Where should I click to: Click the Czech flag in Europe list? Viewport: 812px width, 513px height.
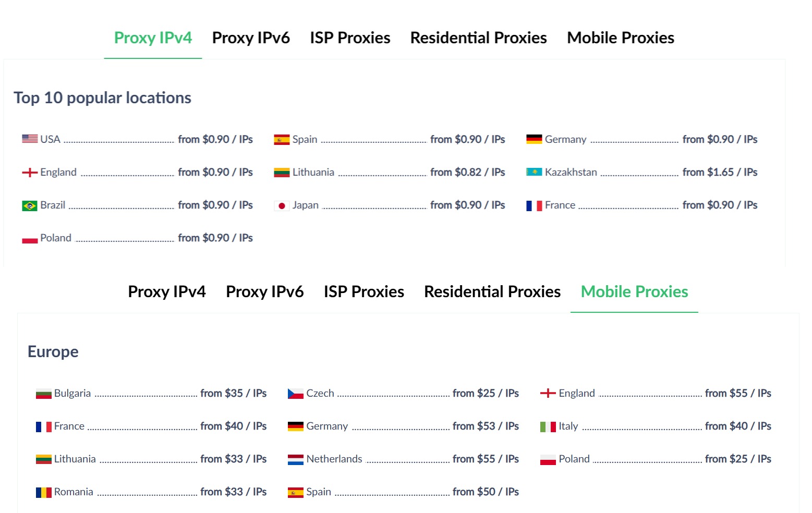(296, 394)
